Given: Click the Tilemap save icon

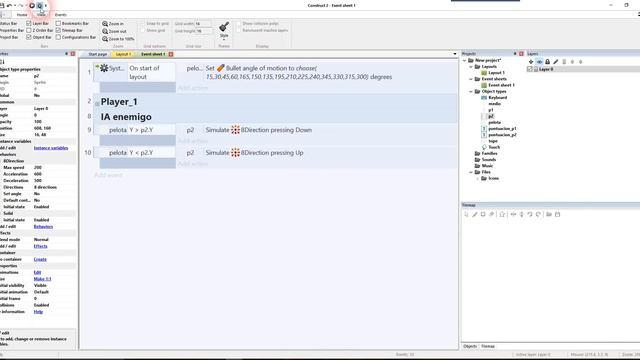Looking at the screenshot, I should pos(558,214).
